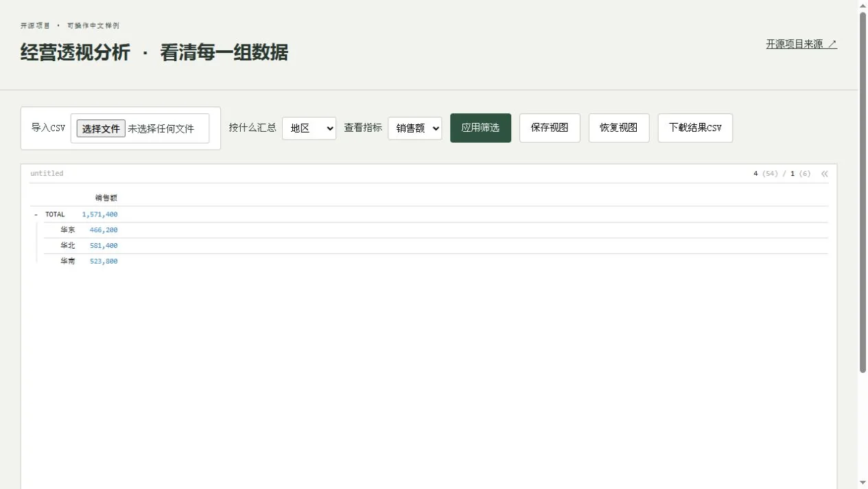The width and height of the screenshot is (868, 489).
Task: Click the 选择文件 file chooser button
Action: coord(101,128)
